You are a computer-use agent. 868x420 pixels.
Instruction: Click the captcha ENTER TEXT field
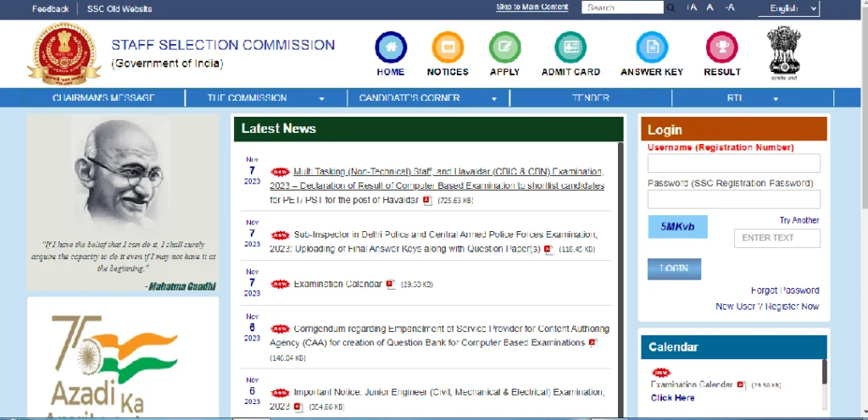pyautogui.click(x=777, y=238)
